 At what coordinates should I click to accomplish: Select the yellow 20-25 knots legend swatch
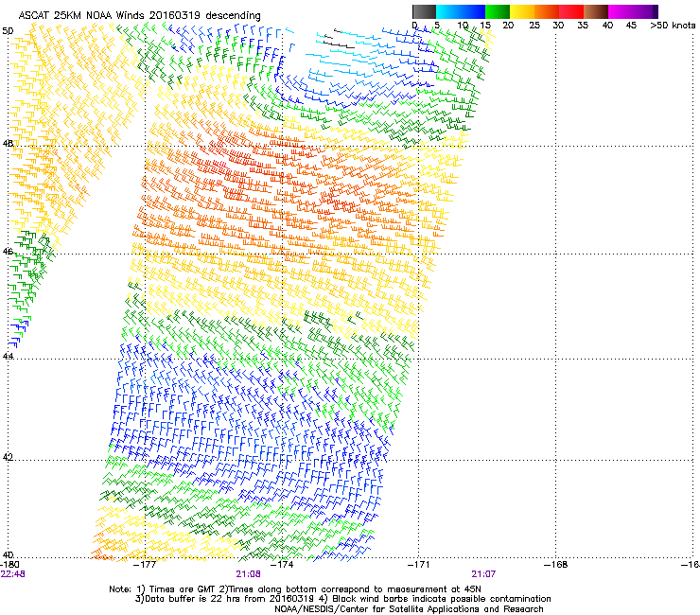(x=522, y=11)
